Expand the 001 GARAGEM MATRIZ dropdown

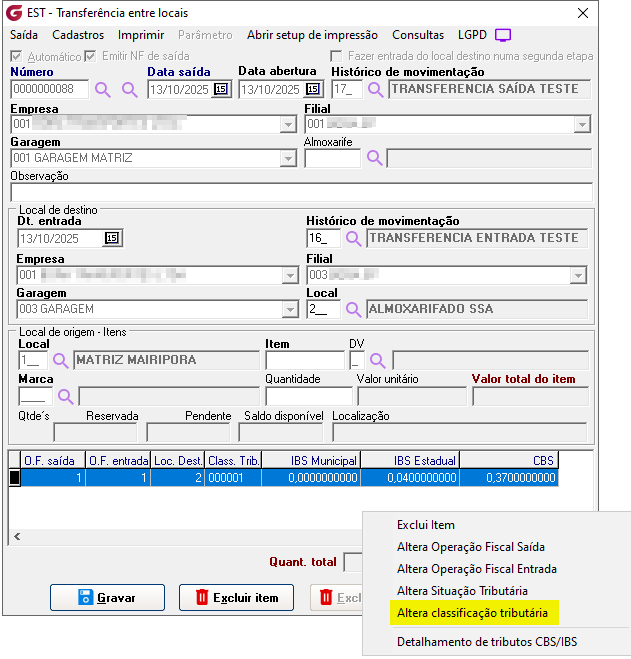pyautogui.click(x=288, y=158)
